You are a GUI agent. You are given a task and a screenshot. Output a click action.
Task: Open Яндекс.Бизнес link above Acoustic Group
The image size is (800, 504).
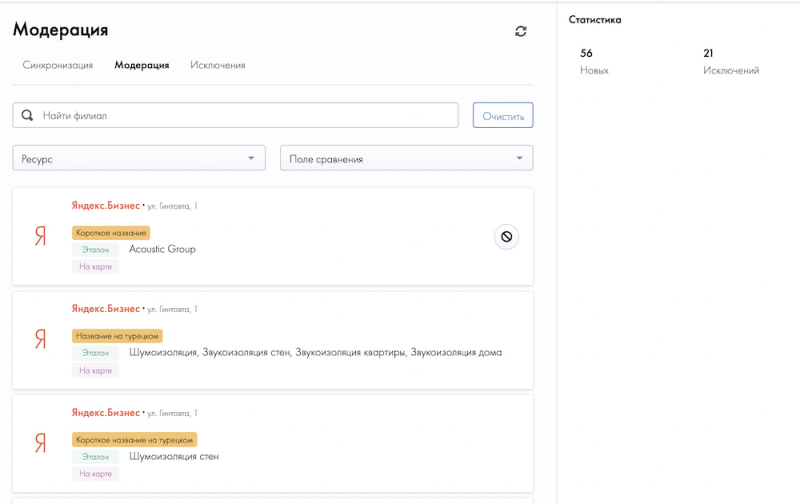[x=105, y=206]
